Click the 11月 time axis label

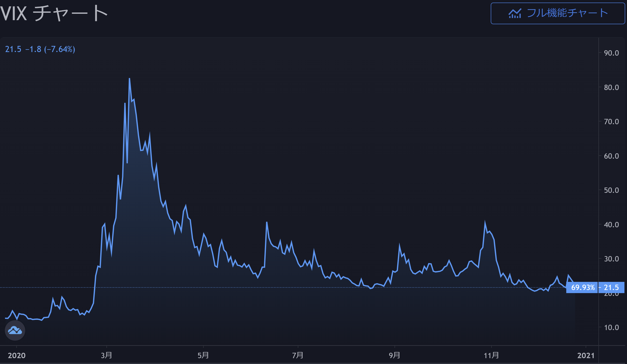click(x=491, y=355)
